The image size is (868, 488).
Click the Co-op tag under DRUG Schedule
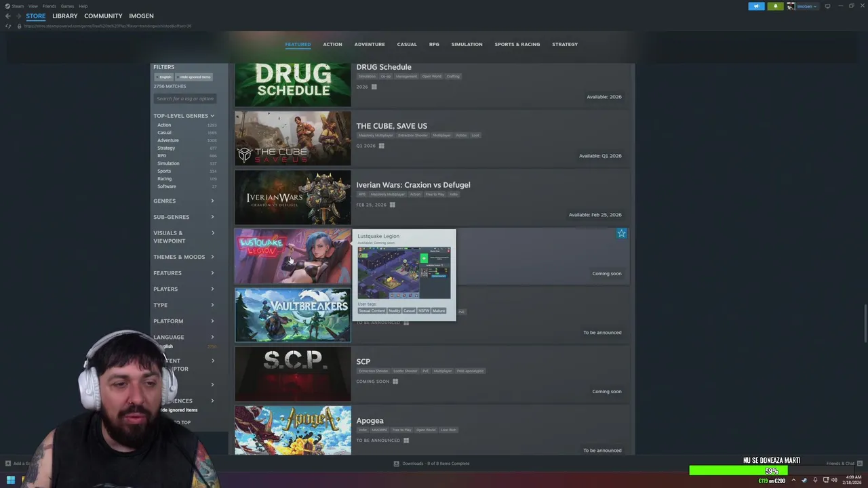click(385, 77)
